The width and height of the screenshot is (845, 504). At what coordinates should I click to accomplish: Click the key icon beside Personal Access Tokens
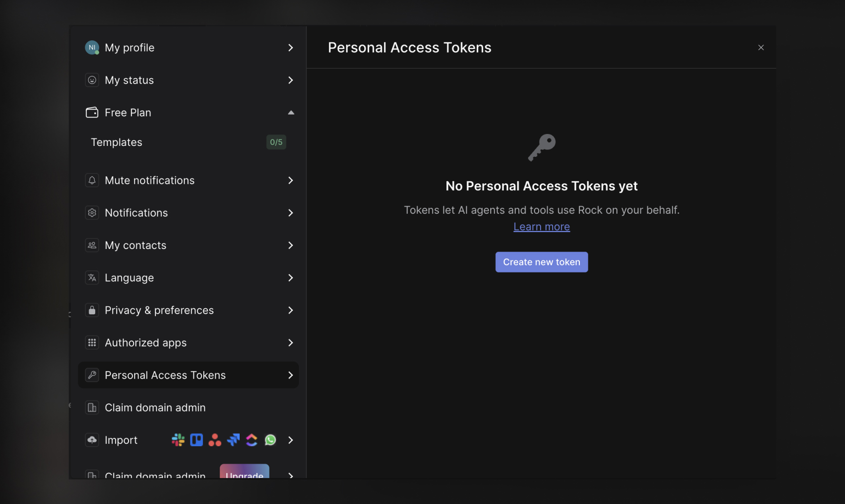tap(92, 375)
